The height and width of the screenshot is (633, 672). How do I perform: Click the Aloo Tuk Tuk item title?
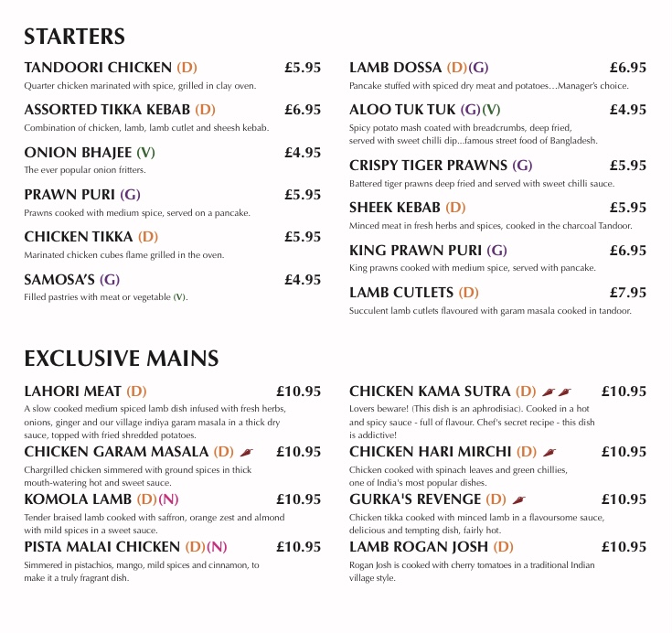pyautogui.click(x=402, y=110)
